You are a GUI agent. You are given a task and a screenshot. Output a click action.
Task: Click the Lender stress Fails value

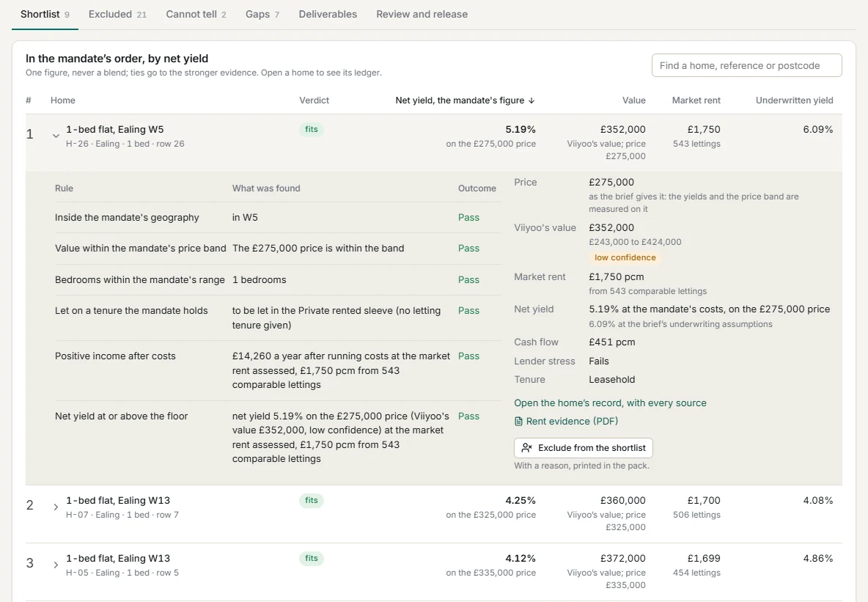point(599,361)
